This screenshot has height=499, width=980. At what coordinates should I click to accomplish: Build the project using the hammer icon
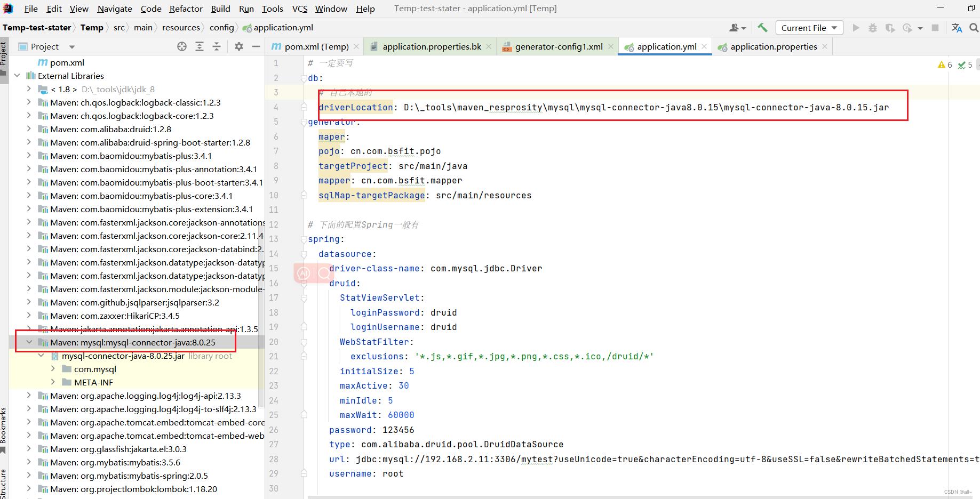(x=762, y=27)
